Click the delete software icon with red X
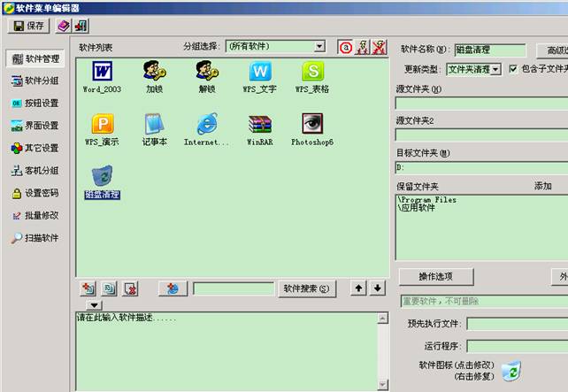Screen dimensions: 568x392 click(x=130, y=288)
